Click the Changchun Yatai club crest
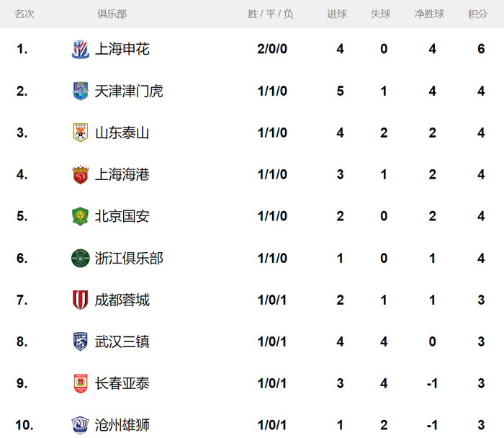Screen dimensions: 504x438 80,383
